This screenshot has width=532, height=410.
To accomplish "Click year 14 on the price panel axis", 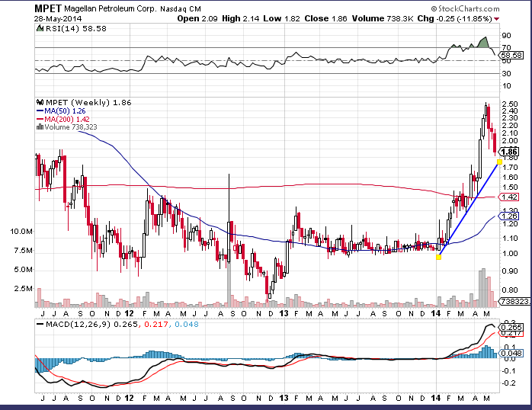I will [436, 313].
